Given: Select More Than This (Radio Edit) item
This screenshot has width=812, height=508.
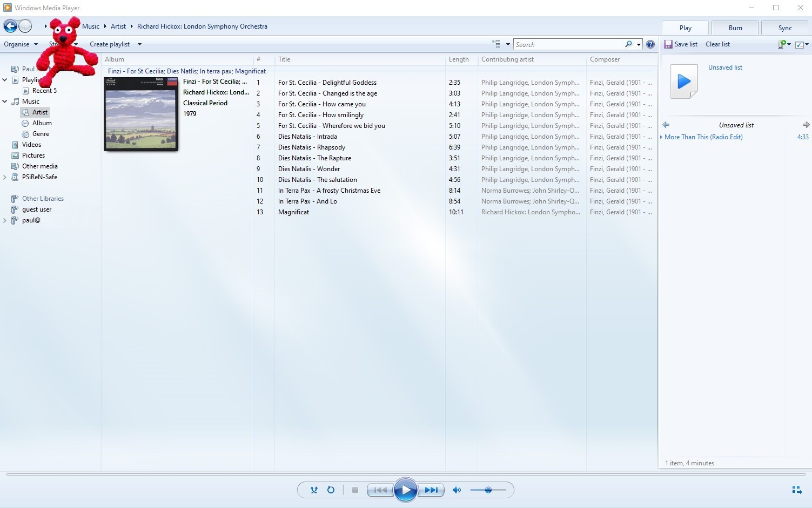Looking at the screenshot, I should click(x=703, y=137).
